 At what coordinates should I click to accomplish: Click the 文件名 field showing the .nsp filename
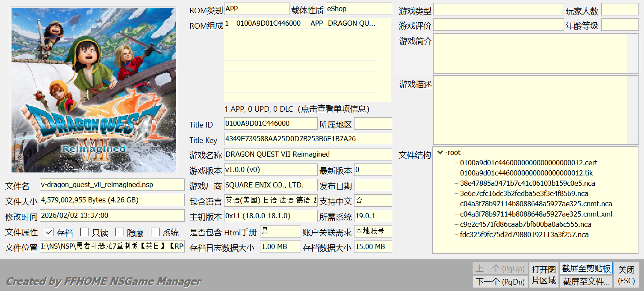pos(112,185)
